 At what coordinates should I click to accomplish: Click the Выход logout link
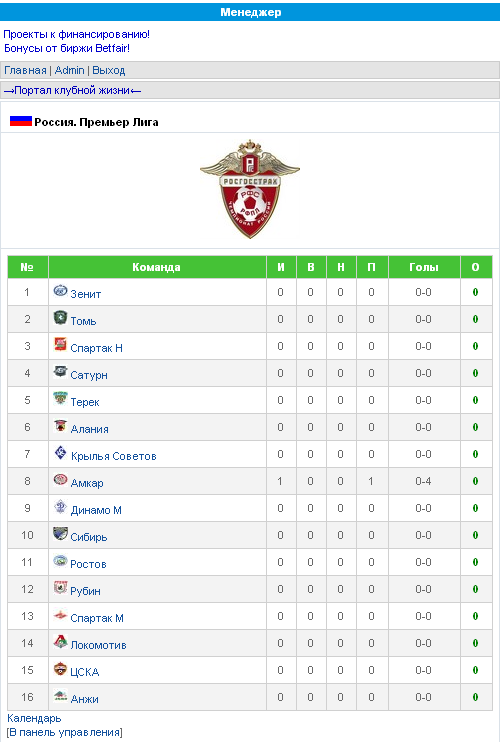click(x=109, y=71)
